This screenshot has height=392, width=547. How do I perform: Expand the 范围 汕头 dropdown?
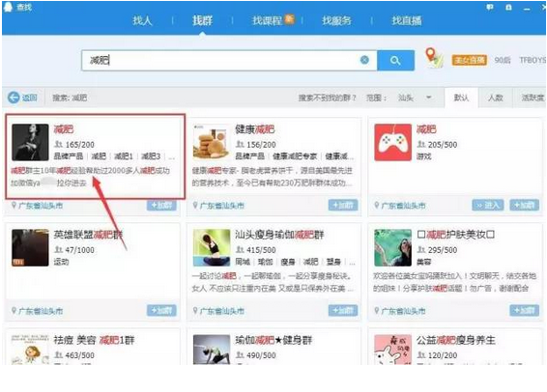tap(416, 98)
